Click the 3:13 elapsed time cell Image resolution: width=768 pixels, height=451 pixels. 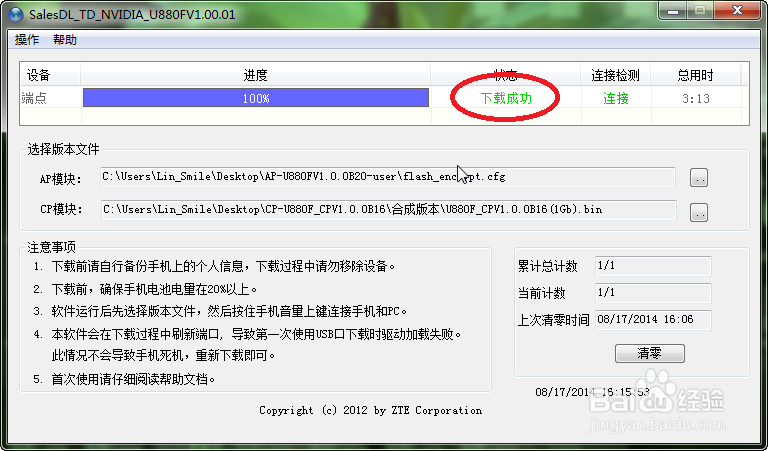tap(696, 98)
